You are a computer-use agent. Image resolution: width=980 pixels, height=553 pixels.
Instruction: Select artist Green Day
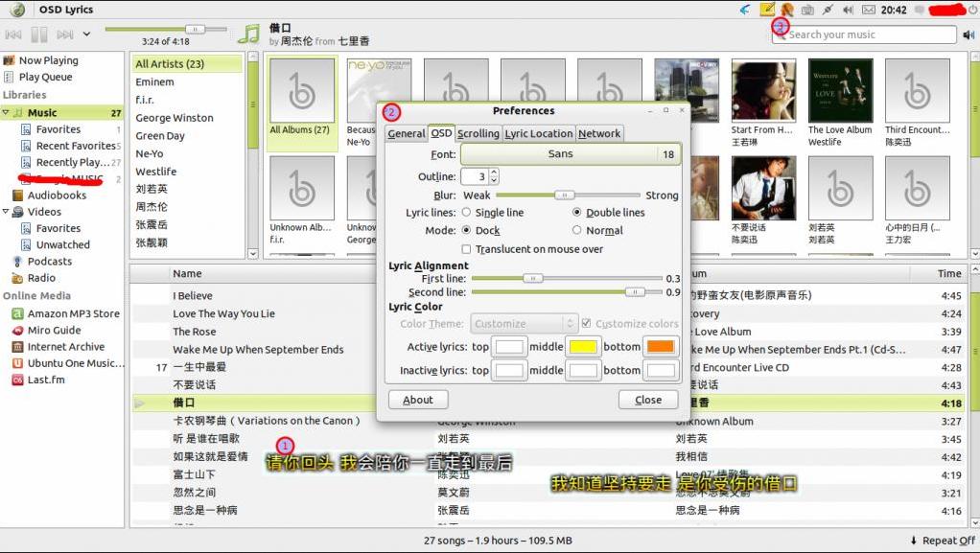(x=159, y=135)
